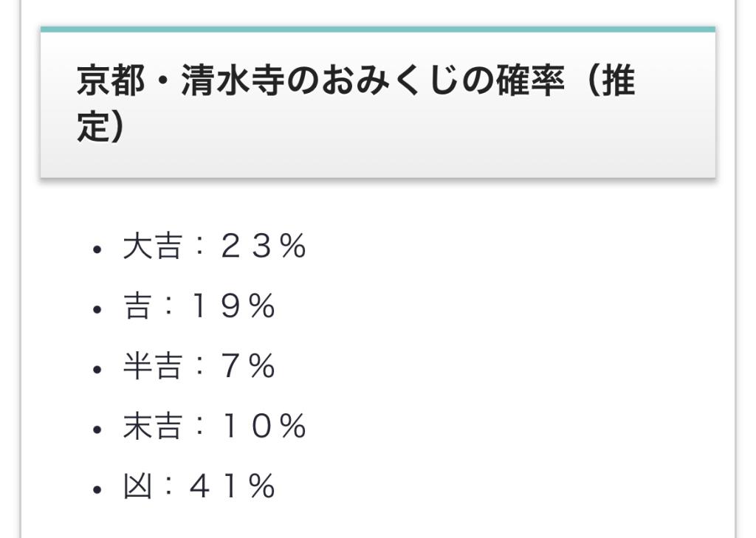Click the bullet point before 凶
This screenshot has width=756, height=538.
[x=97, y=489]
